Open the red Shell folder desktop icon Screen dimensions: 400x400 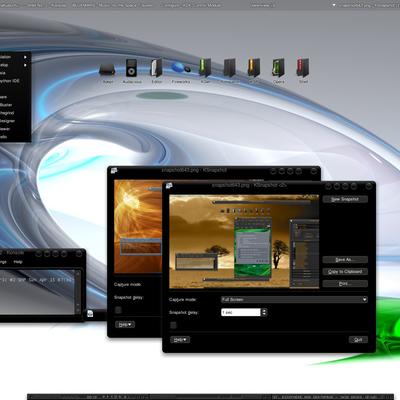point(303,68)
